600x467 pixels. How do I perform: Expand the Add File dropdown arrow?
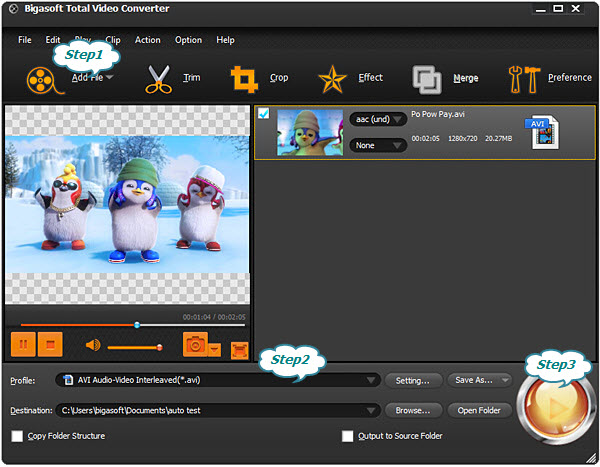point(109,77)
